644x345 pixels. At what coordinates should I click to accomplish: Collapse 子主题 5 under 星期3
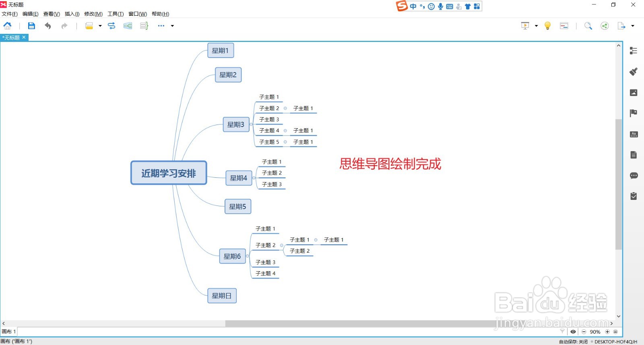[x=285, y=142]
